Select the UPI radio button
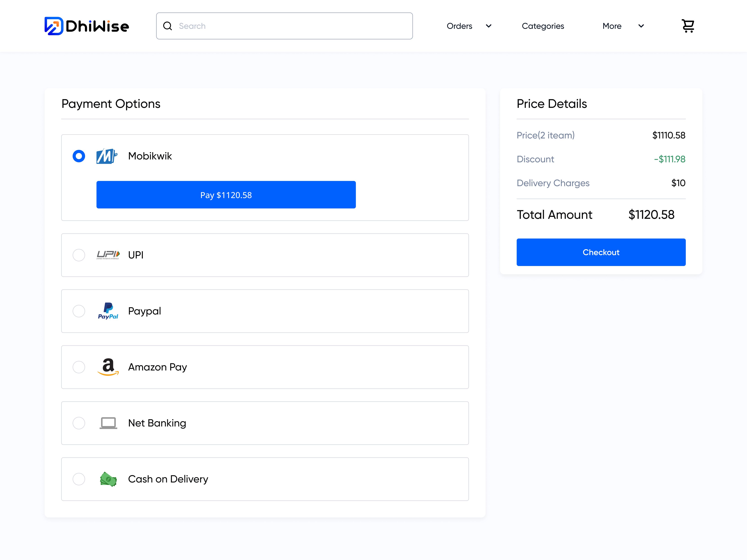Image resolution: width=747 pixels, height=560 pixels. [x=79, y=255]
